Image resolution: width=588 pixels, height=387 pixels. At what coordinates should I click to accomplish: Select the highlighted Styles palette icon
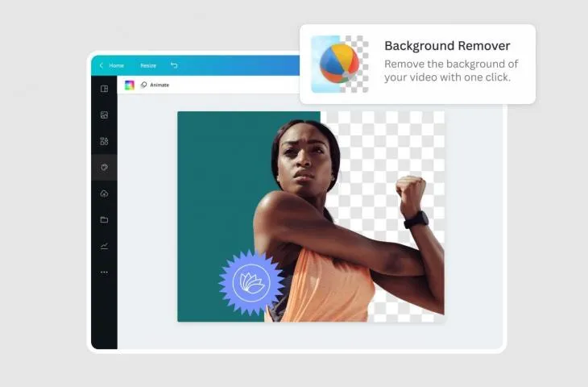click(x=104, y=168)
